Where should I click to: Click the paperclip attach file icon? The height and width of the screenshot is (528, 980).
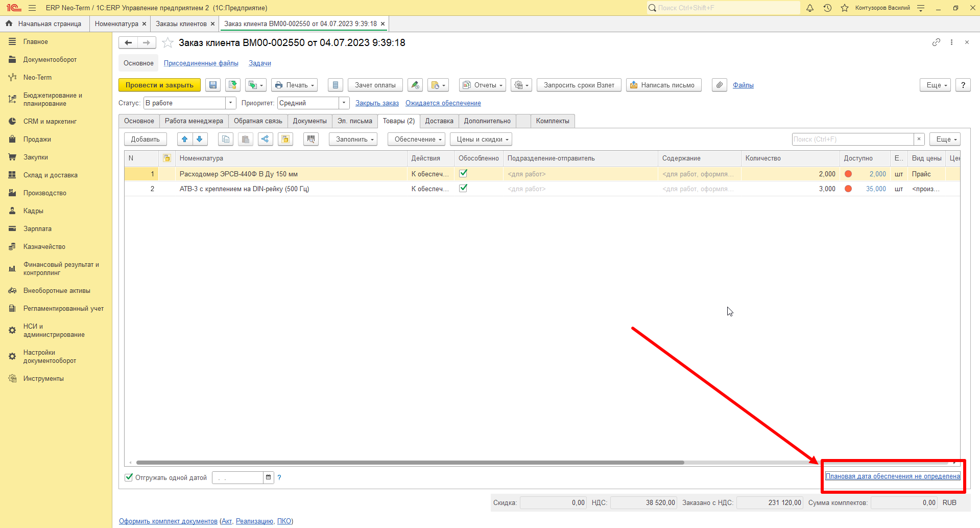click(x=720, y=85)
